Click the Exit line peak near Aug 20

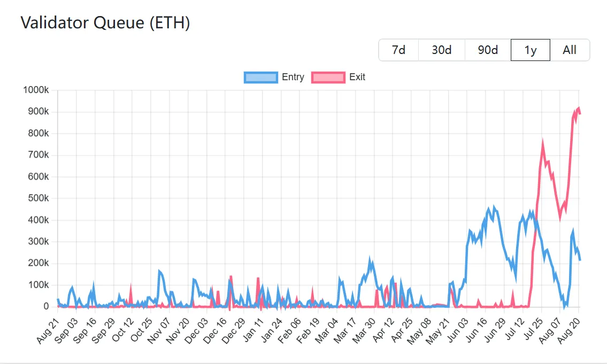[x=579, y=108]
